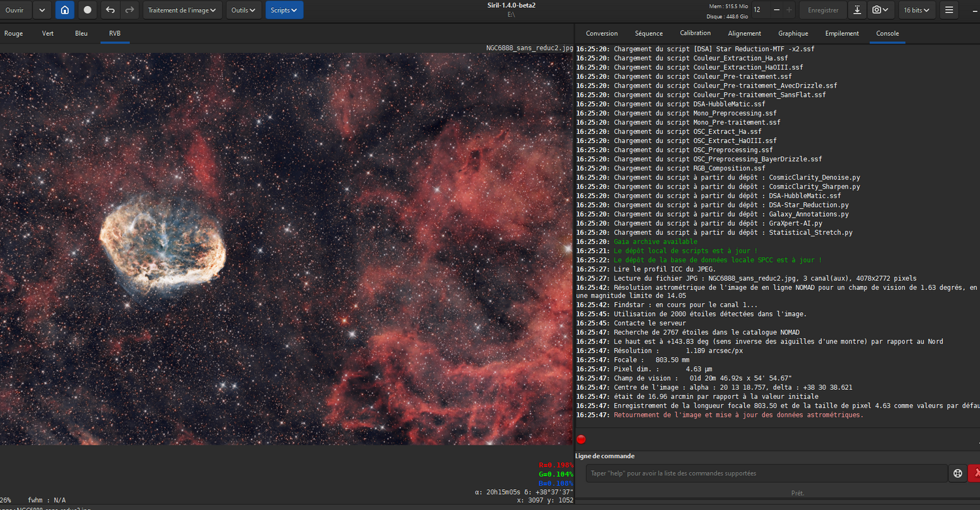Click the save-as download arrow icon
This screenshot has width=980, height=510.
tap(857, 10)
